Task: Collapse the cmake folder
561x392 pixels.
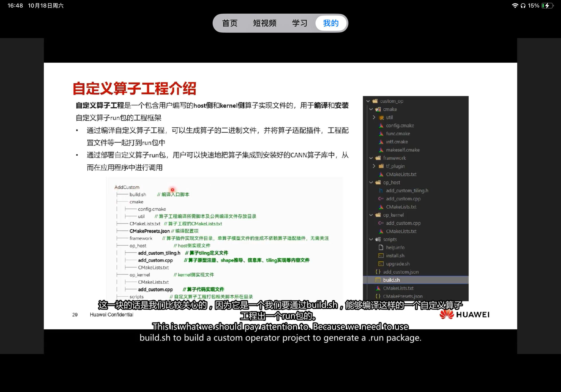Action: pos(371,109)
